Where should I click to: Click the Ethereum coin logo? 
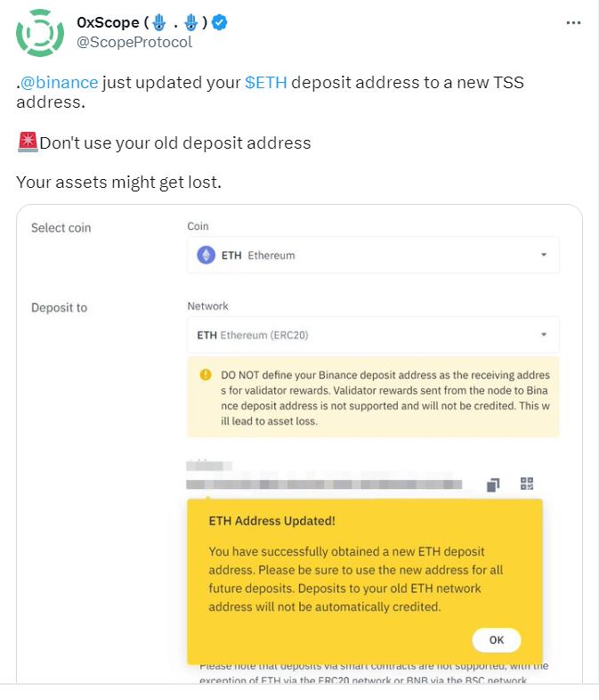coord(206,256)
